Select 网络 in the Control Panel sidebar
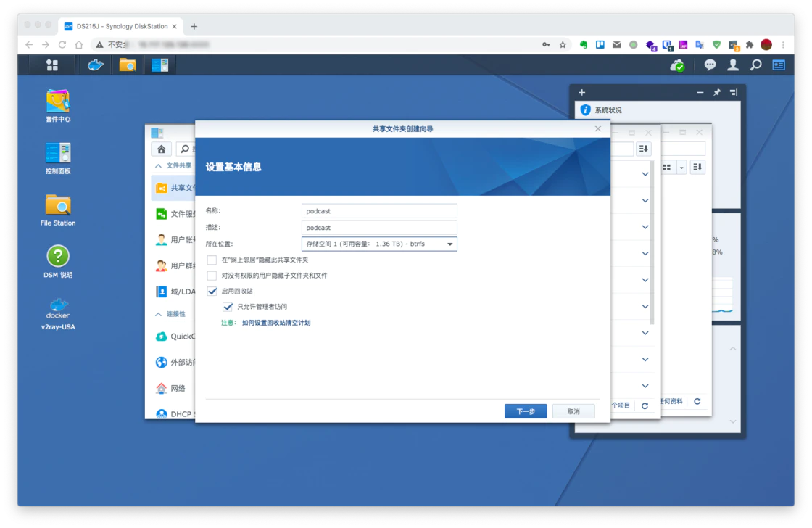 [178, 388]
